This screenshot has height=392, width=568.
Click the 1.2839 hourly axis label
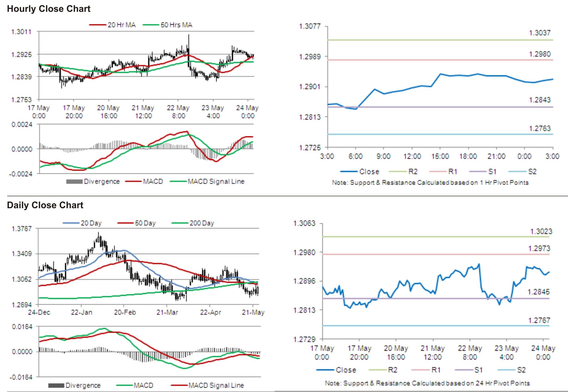coord(21,77)
